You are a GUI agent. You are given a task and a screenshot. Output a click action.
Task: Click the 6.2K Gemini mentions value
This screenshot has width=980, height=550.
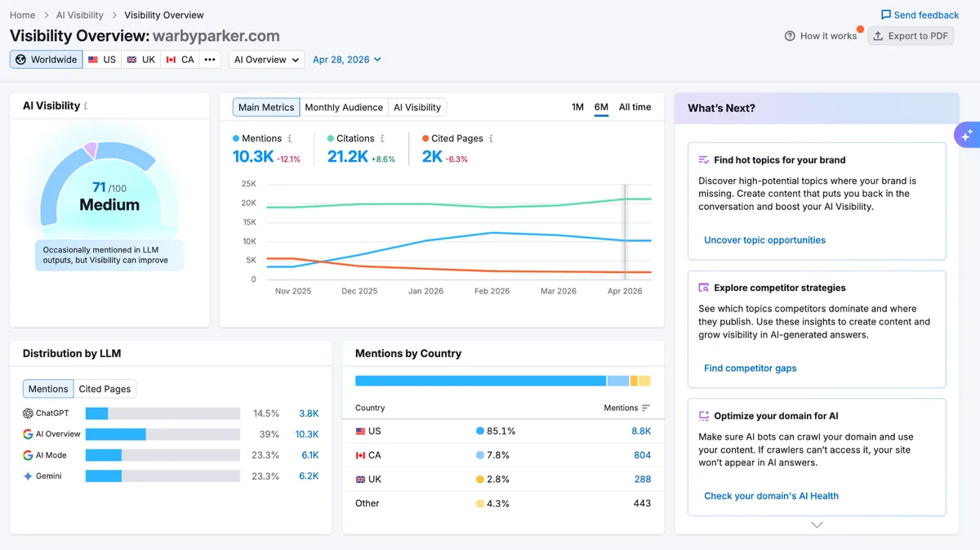point(309,476)
